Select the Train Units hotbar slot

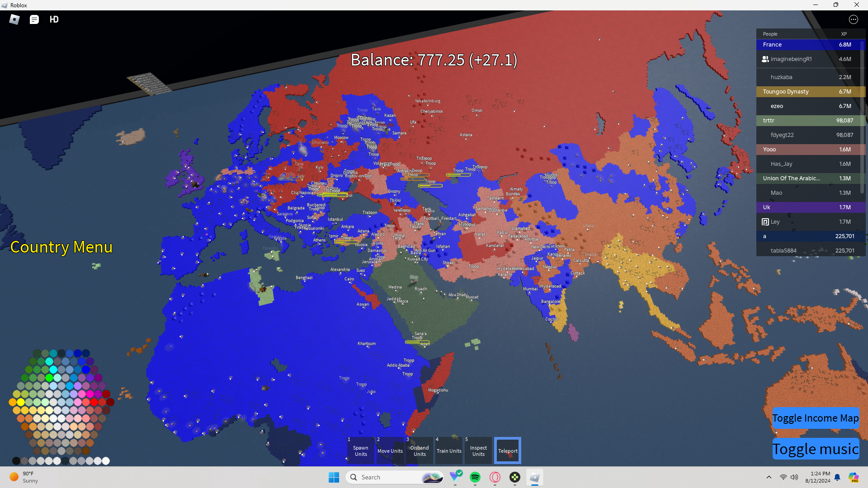448,450
